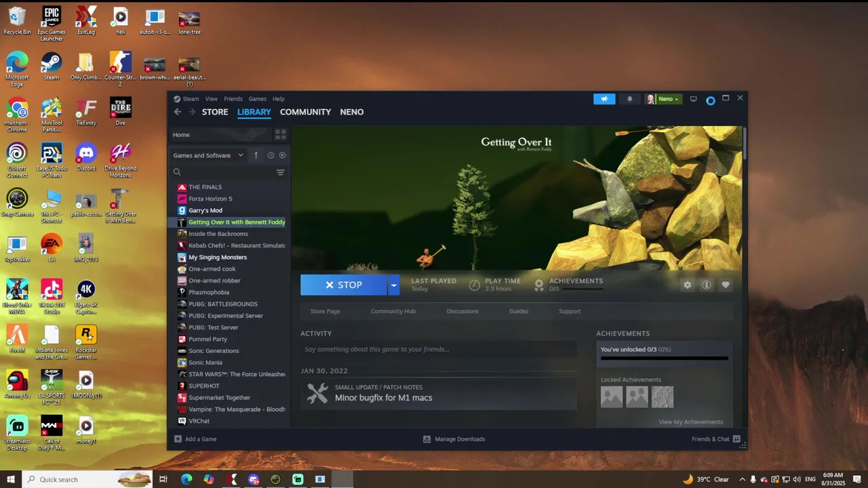Open the Steam announcements megaphone button
The width and height of the screenshot is (868, 488).
(x=604, y=99)
